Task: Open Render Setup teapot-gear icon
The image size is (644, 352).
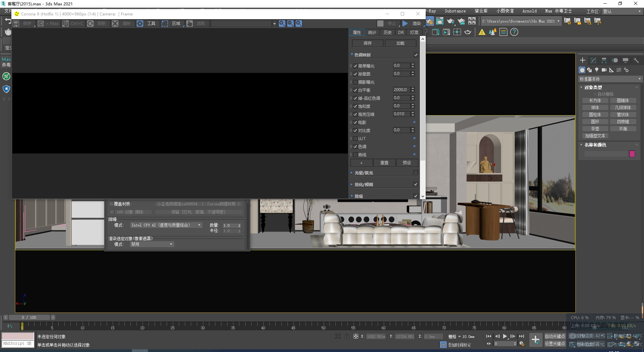Action: point(430,21)
